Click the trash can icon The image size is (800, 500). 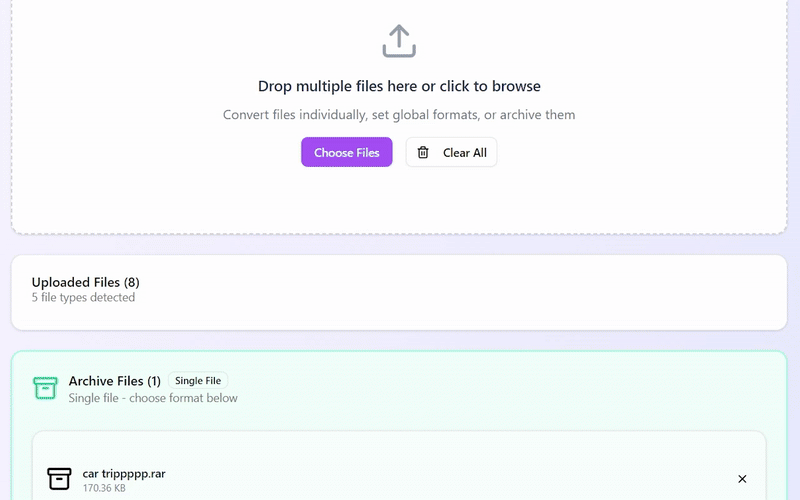tap(423, 153)
